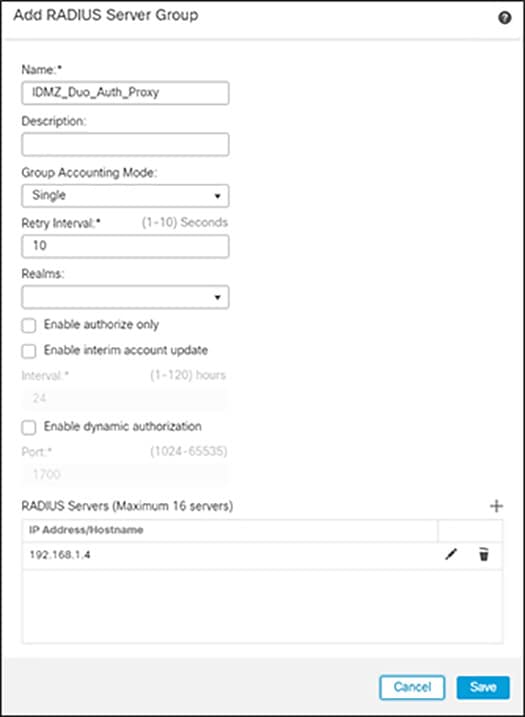Save the RADIUS server group
525x717 pixels.
point(483,687)
